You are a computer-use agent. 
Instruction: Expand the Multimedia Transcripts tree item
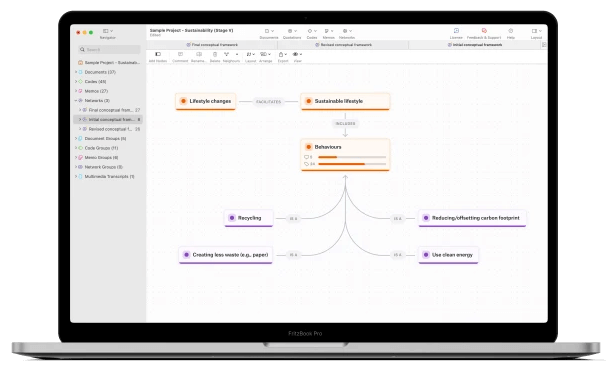[76, 177]
